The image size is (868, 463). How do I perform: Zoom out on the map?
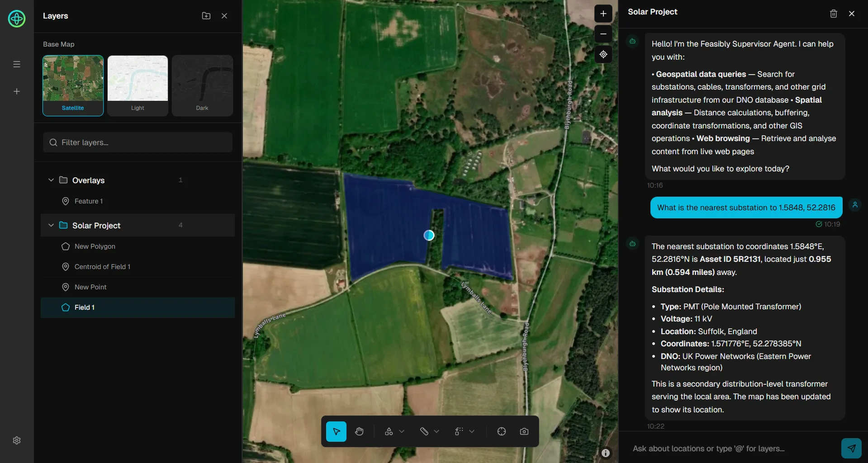point(603,34)
